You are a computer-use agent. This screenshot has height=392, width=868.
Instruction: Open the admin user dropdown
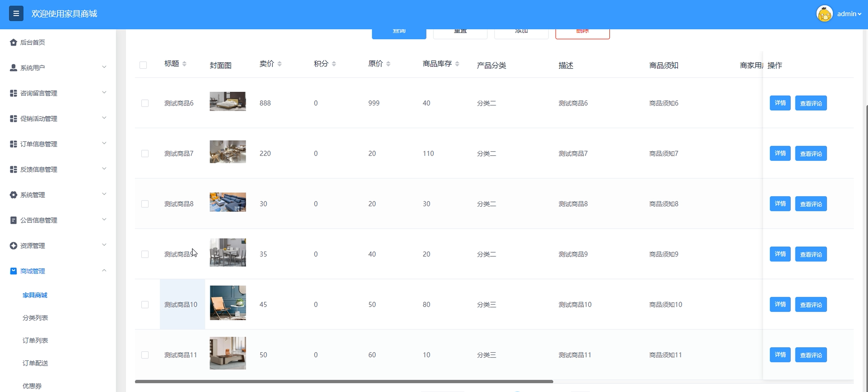pos(849,14)
